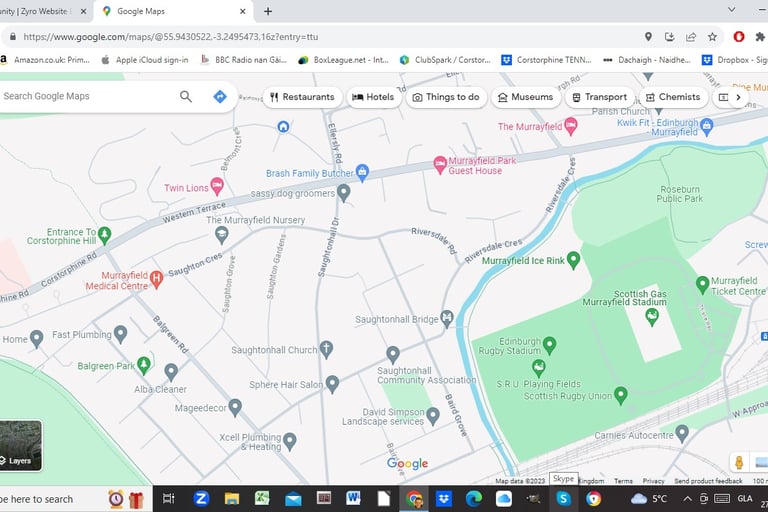Expand the tab search dropdown arrow
The height and width of the screenshot is (512, 768).
point(731,10)
